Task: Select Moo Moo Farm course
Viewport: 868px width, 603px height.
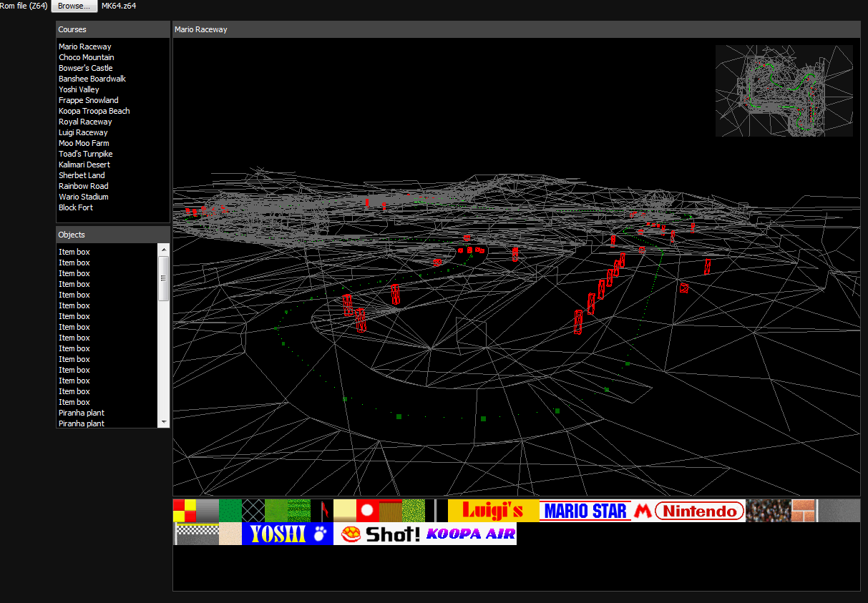Action: pyautogui.click(x=84, y=143)
